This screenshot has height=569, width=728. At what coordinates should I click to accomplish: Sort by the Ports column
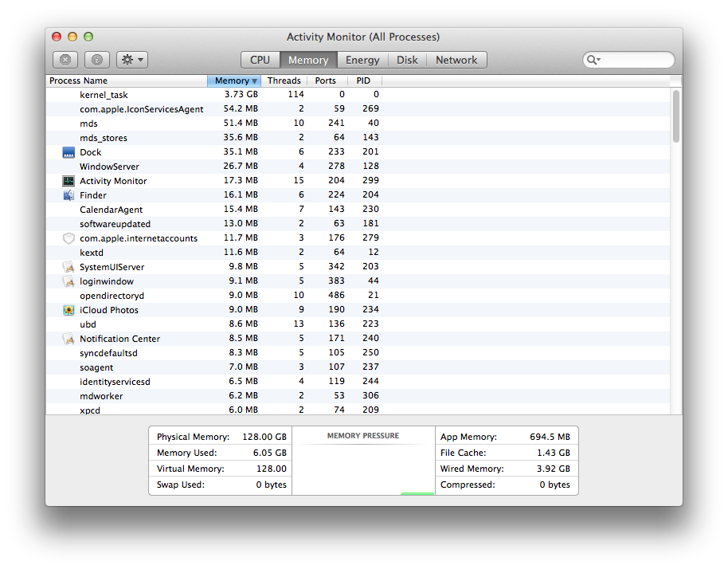(x=327, y=80)
